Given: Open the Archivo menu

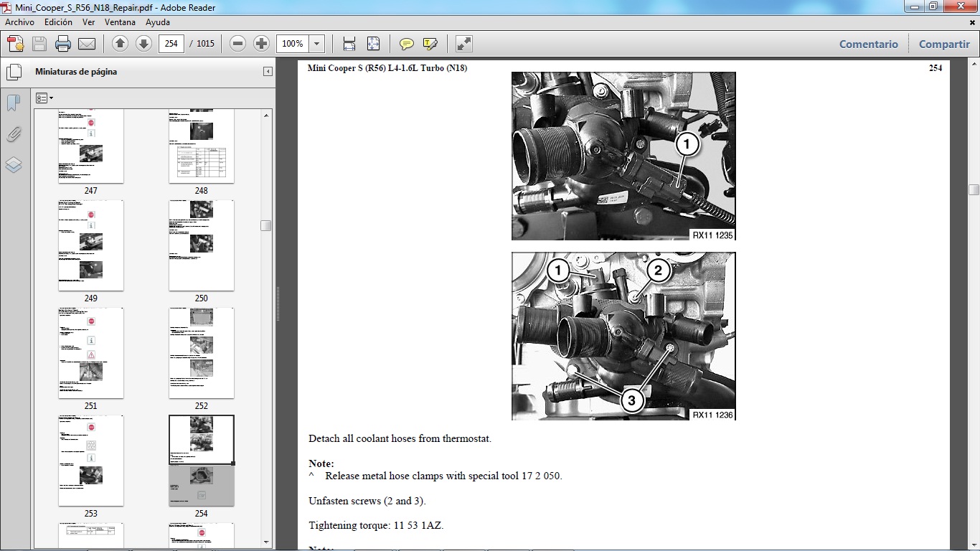Looking at the screenshot, I should pyautogui.click(x=20, y=22).
